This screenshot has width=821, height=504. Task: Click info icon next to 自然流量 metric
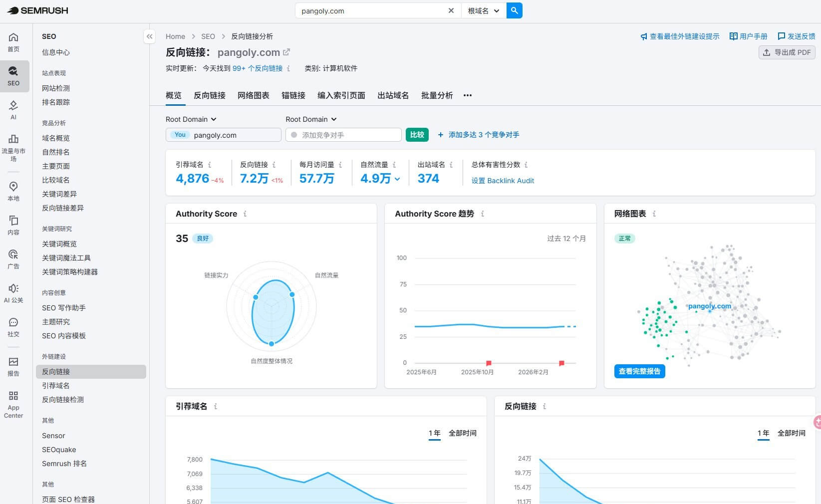pos(394,165)
